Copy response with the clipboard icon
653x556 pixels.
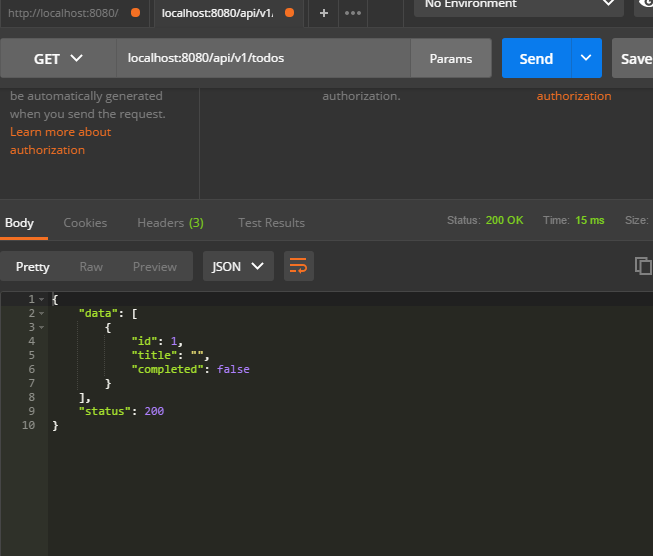[x=643, y=266]
